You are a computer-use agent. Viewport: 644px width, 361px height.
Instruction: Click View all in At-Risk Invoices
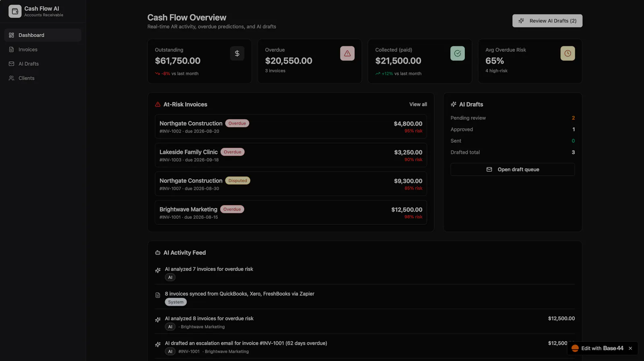[x=418, y=104]
